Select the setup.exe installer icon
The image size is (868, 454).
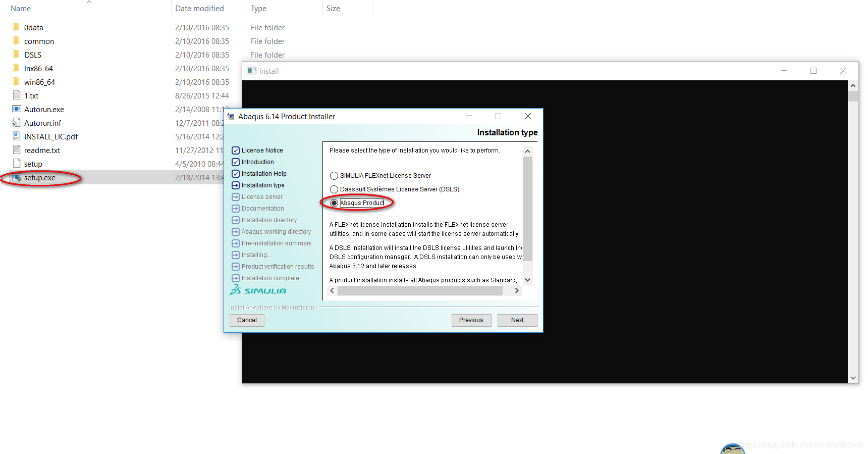pyautogui.click(x=17, y=177)
